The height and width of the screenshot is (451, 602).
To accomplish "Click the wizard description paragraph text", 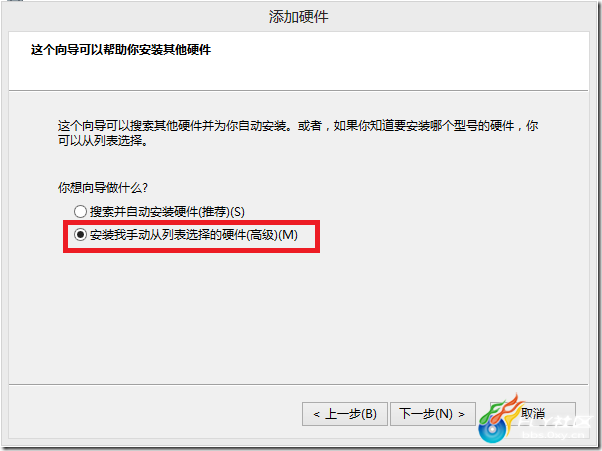I will [x=298, y=133].
